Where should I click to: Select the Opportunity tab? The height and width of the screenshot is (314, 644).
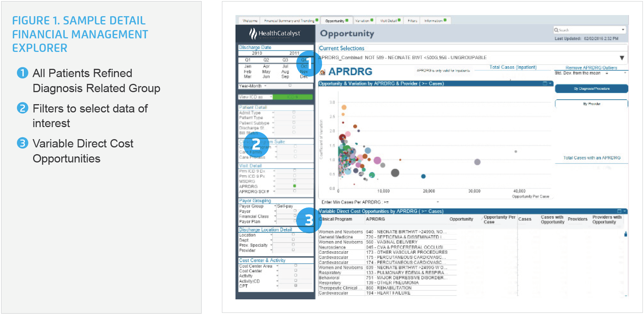click(336, 21)
